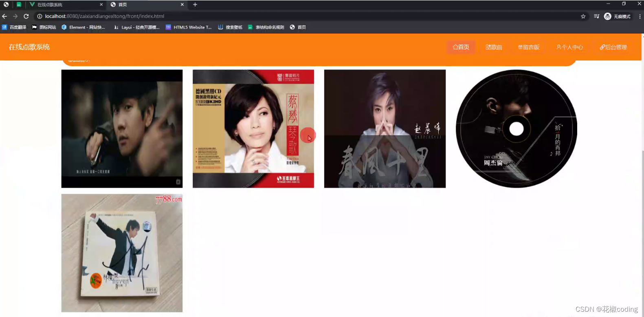Screen dimensions: 644x317
Task: Open the 周杰伦 black disc card
Action: click(517, 129)
